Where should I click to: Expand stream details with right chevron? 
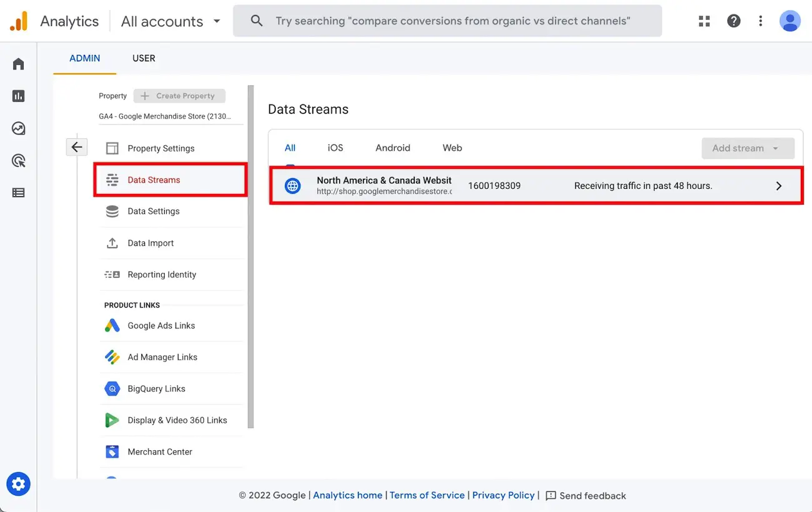pyautogui.click(x=779, y=186)
